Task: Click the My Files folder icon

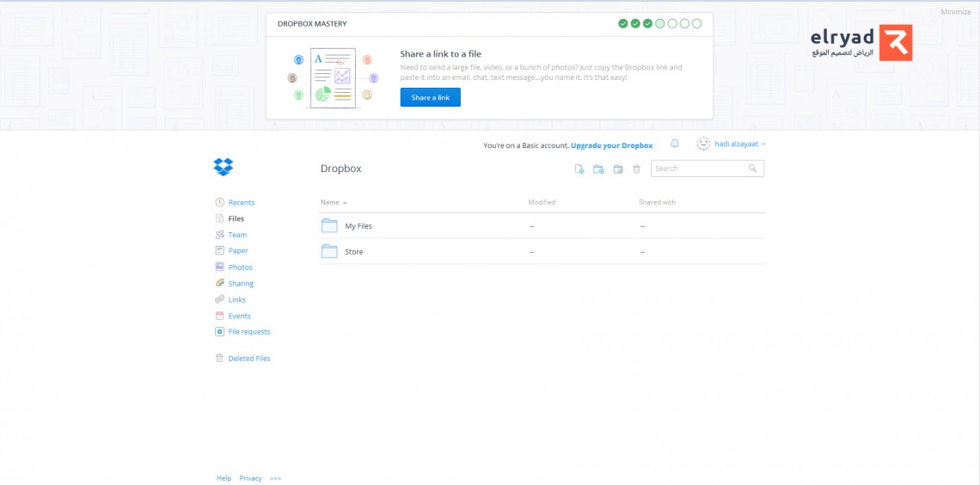Action: [x=329, y=225]
